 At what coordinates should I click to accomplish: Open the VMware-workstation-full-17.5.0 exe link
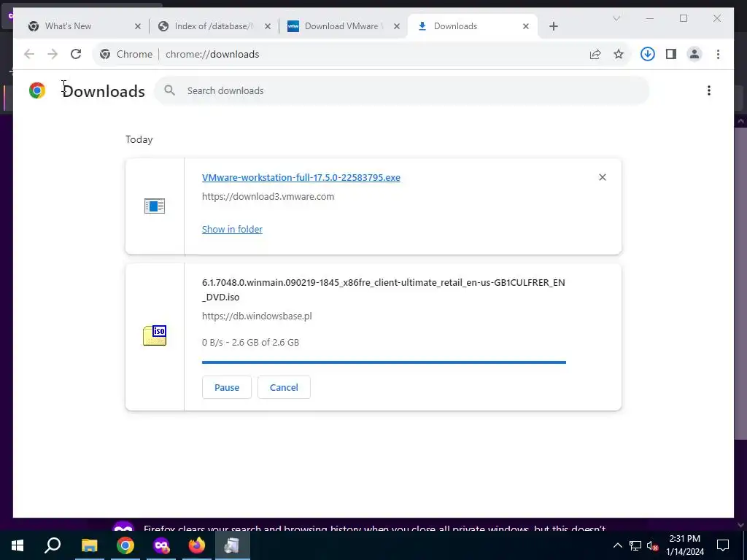tap(301, 177)
